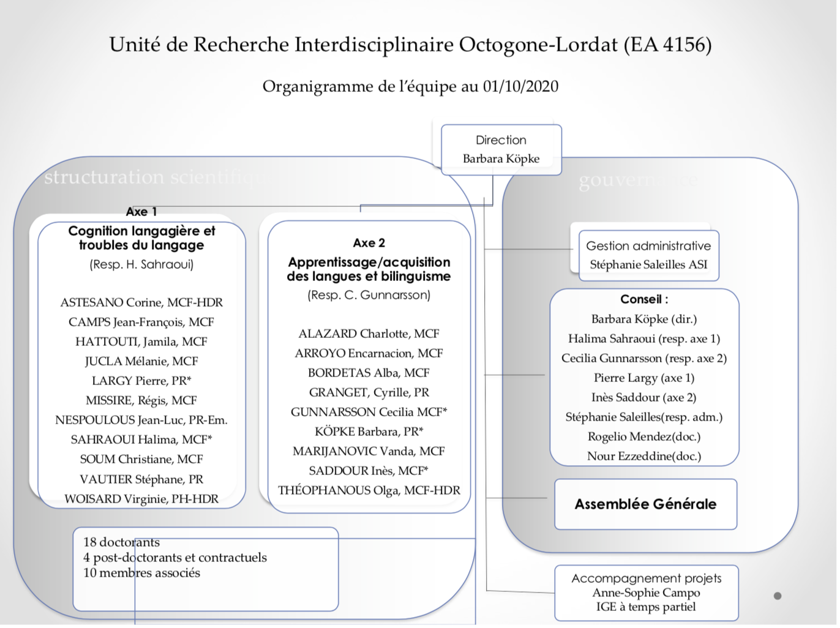The width and height of the screenshot is (840, 628).
Task: Click the gray dot at bottom right
Action: coord(778,596)
